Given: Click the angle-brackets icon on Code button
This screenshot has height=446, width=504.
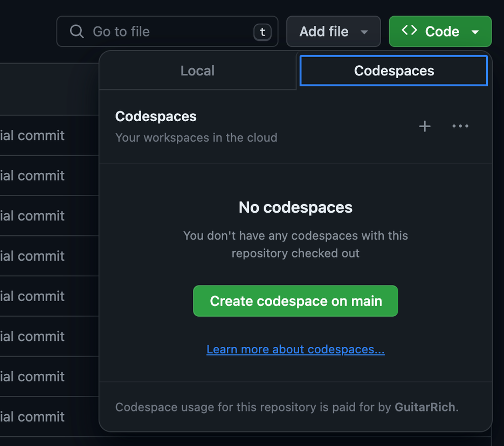Looking at the screenshot, I should (409, 31).
